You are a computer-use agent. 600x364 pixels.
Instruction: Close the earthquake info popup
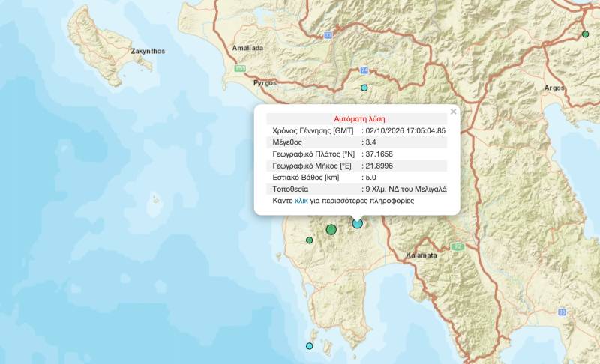453,112
